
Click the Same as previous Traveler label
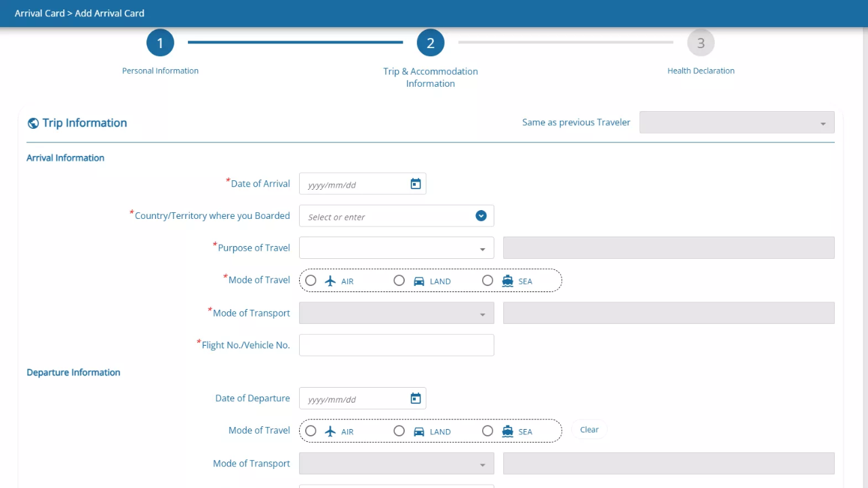pos(576,123)
